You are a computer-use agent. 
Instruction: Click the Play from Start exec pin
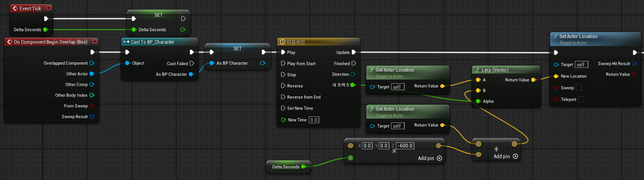(283, 63)
